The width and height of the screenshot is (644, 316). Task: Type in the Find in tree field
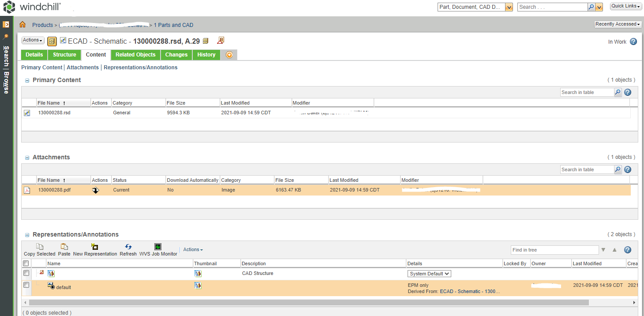coord(554,250)
